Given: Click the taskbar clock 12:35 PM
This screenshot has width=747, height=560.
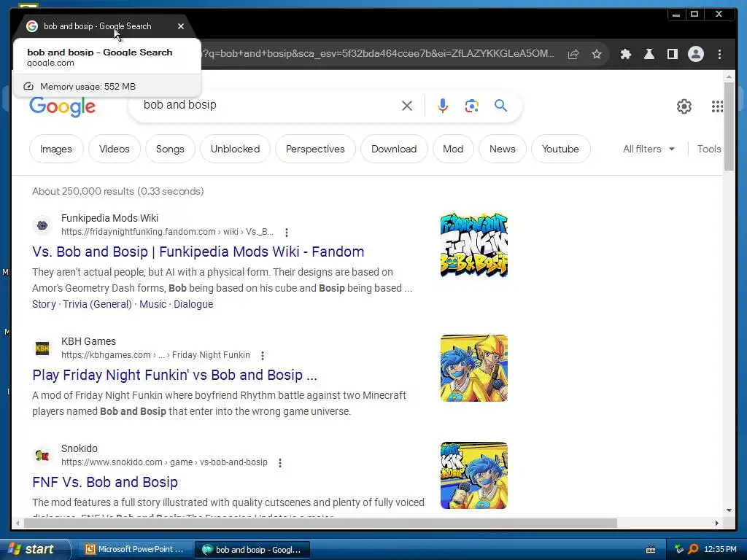Looking at the screenshot, I should point(720,549).
